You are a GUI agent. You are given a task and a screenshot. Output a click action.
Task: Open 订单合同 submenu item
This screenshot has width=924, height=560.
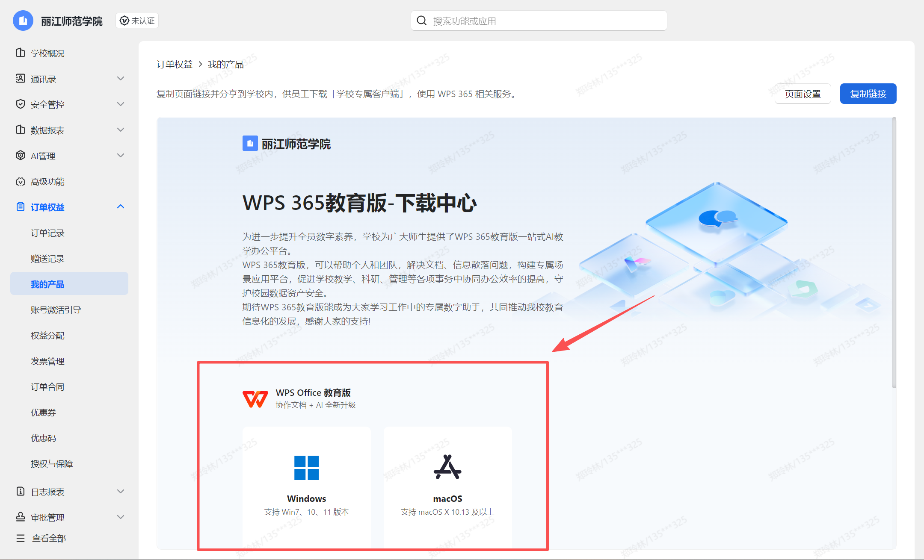pos(47,387)
